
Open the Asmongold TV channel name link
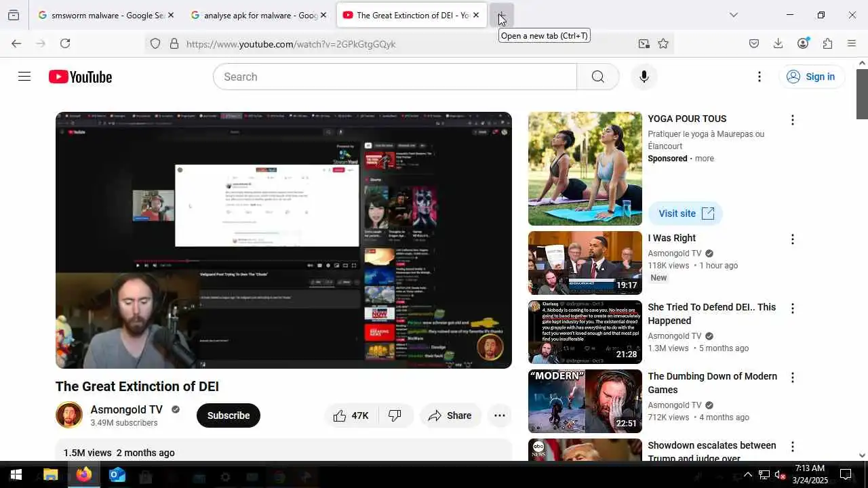pos(127,409)
